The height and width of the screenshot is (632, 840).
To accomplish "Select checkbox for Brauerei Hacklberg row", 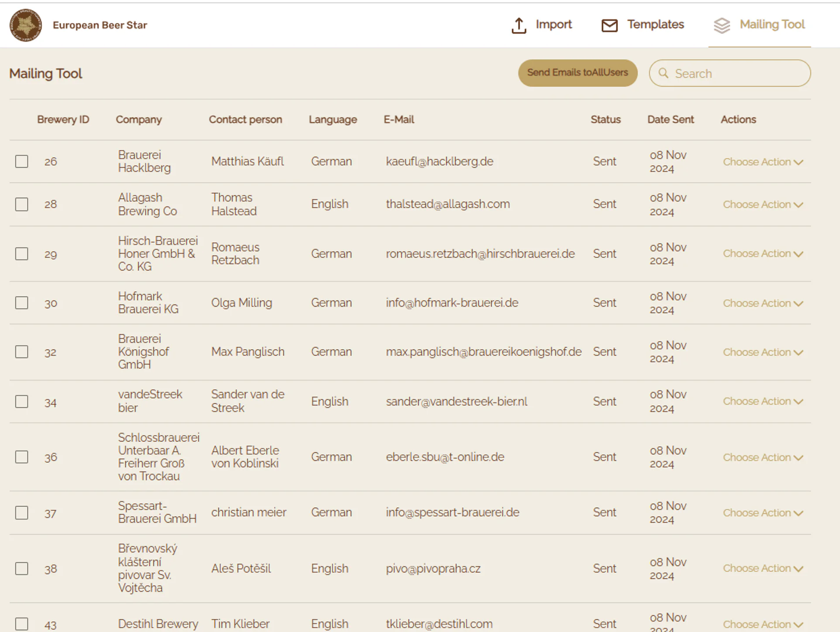I will (22, 162).
